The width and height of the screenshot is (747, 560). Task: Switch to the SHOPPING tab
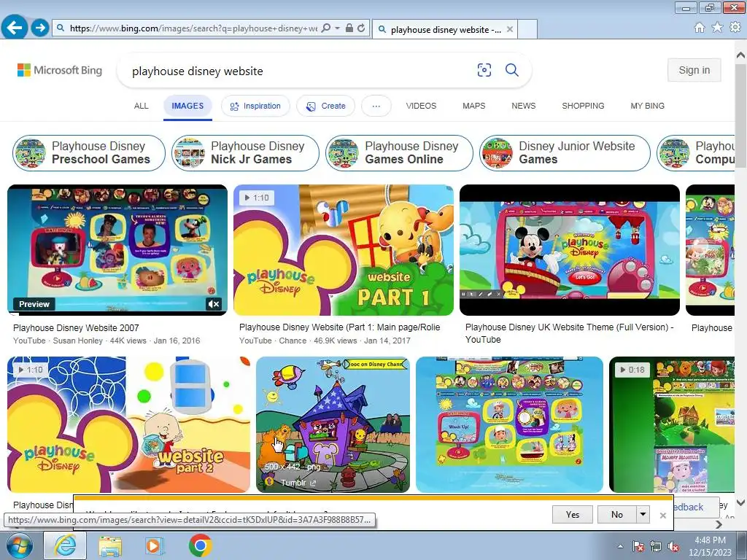[x=583, y=106]
